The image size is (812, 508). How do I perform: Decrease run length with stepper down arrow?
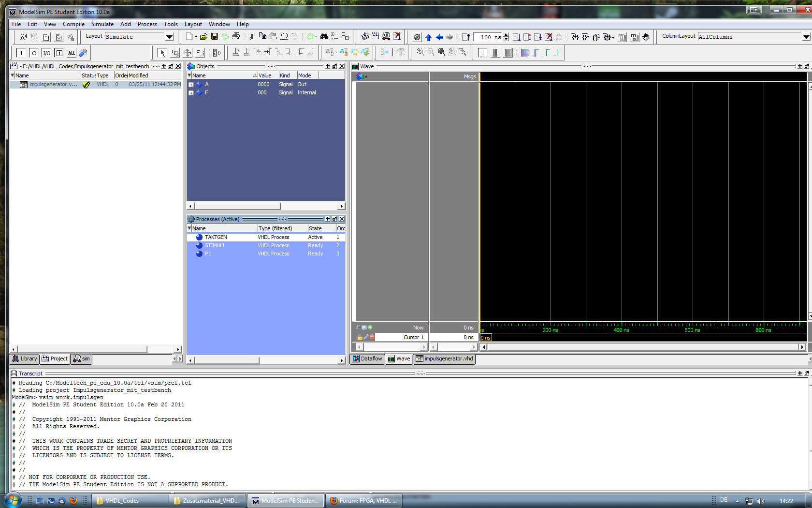506,39
